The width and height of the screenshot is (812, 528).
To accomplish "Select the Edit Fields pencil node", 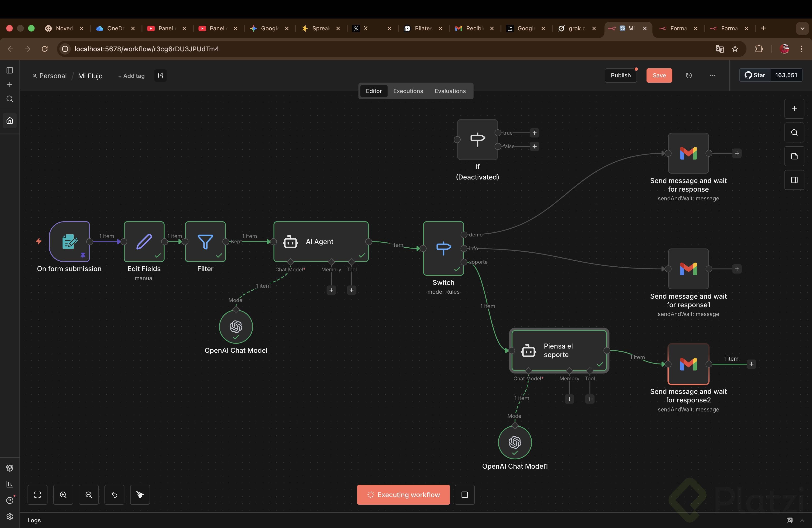I will [144, 241].
